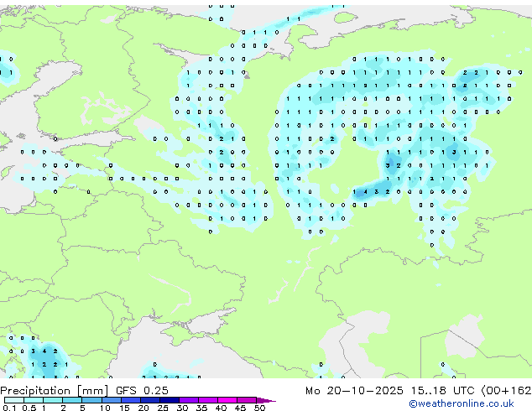Click the legend value label 0.1
532x411 pixels.
9,408
